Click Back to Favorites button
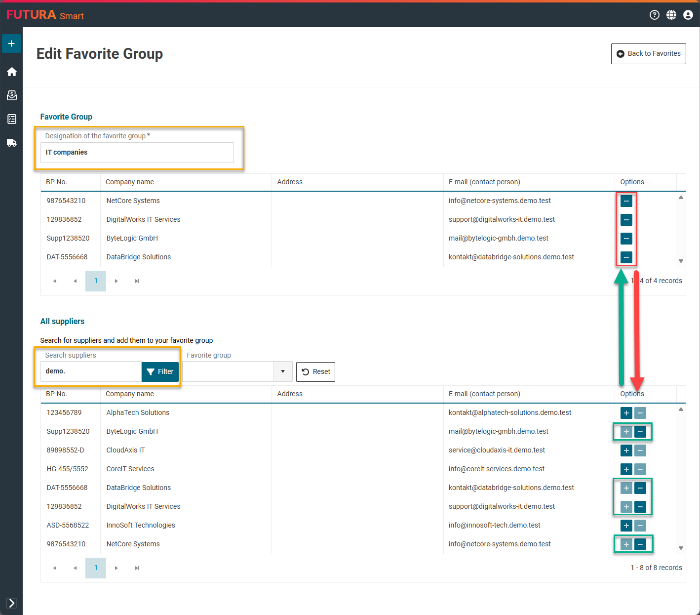Screen dimensions: 700x615 [648, 54]
